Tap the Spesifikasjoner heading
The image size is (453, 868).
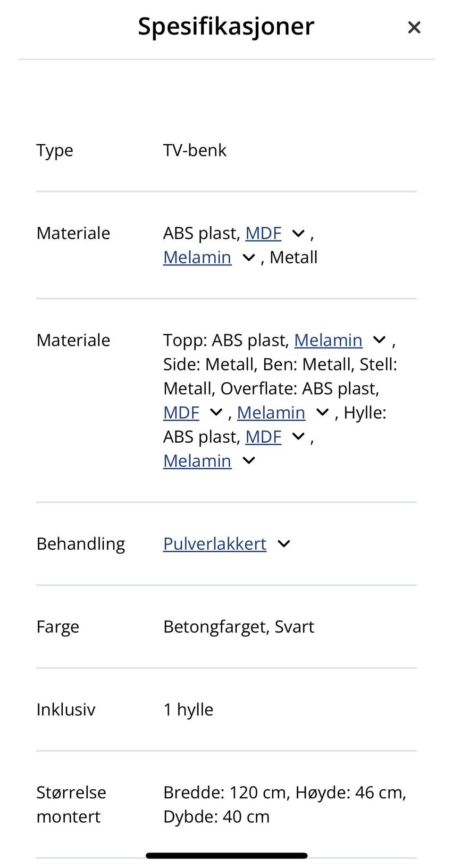point(226,26)
